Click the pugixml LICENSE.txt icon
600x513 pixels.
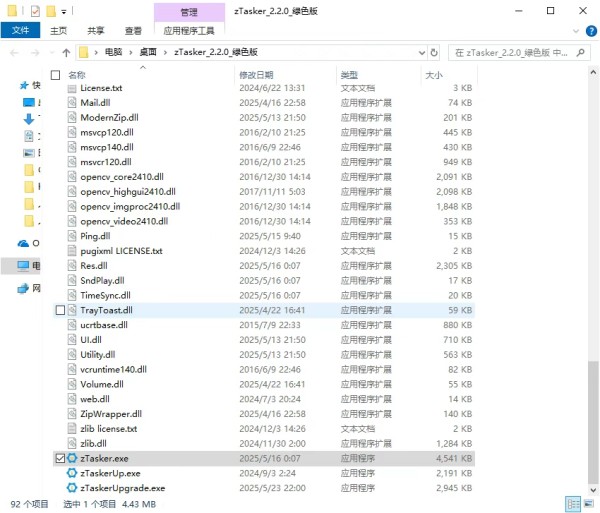point(72,251)
